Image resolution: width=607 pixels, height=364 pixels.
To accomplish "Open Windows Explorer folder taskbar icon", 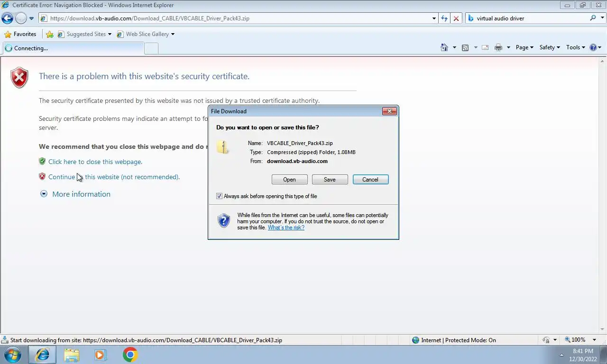I will [72, 355].
